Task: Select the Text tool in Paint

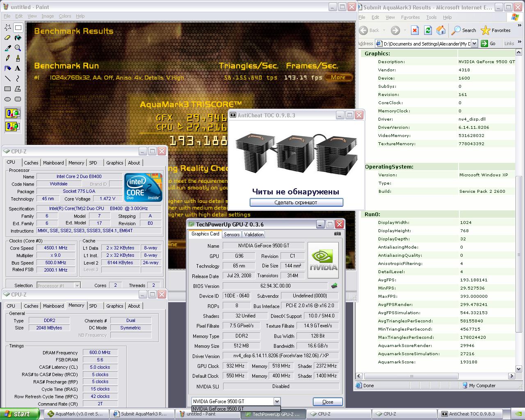Action: 18,68
